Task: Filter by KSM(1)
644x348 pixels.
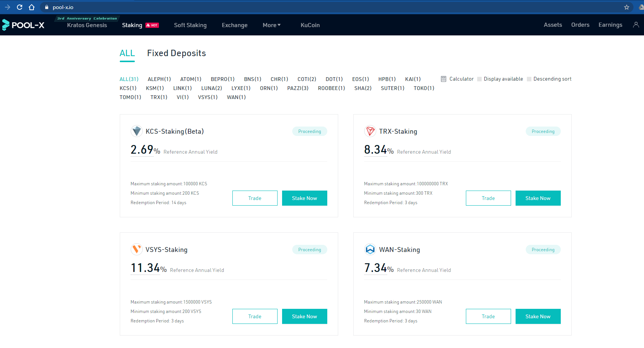Action: click(x=155, y=88)
